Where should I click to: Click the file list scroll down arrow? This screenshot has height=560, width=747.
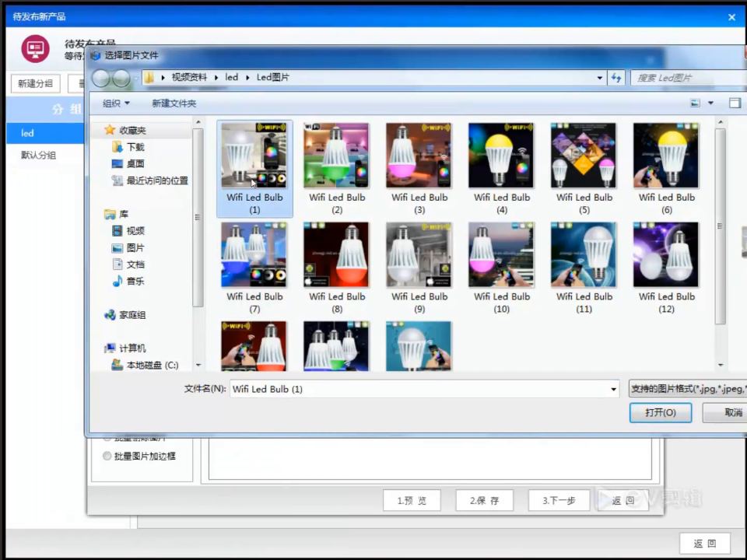pos(721,366)
